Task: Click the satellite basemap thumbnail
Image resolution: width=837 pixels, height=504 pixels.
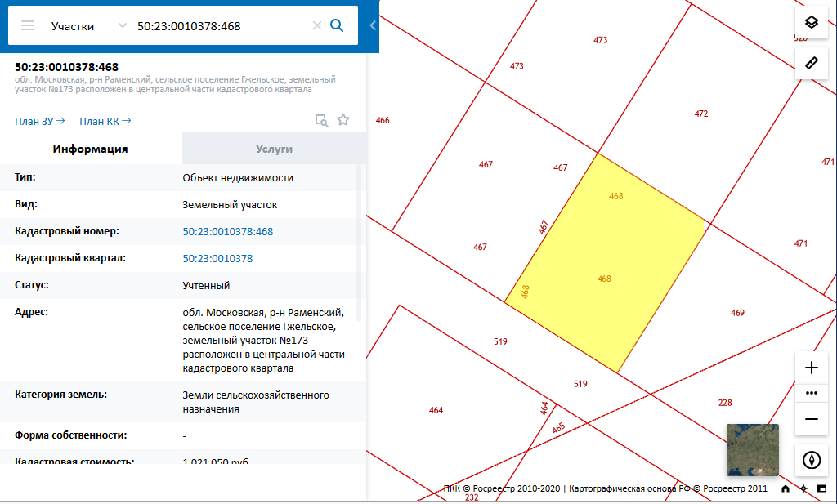Action: pos(753,450)
